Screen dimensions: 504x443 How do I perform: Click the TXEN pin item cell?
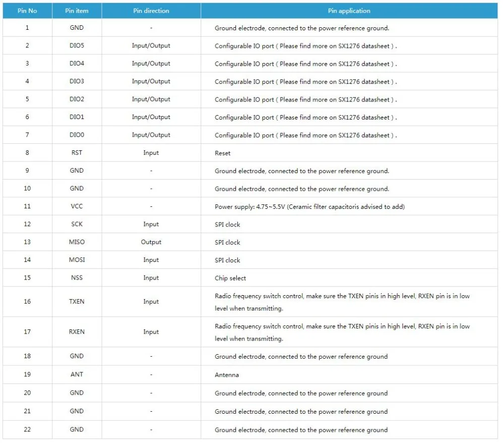click(x=77, y=302)
